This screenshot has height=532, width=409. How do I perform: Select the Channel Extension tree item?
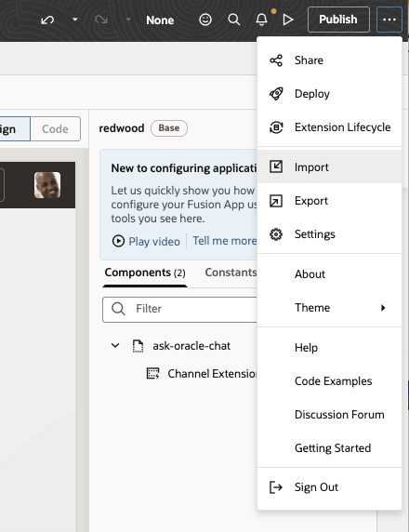pyautogui.click(x=212, y=374)
